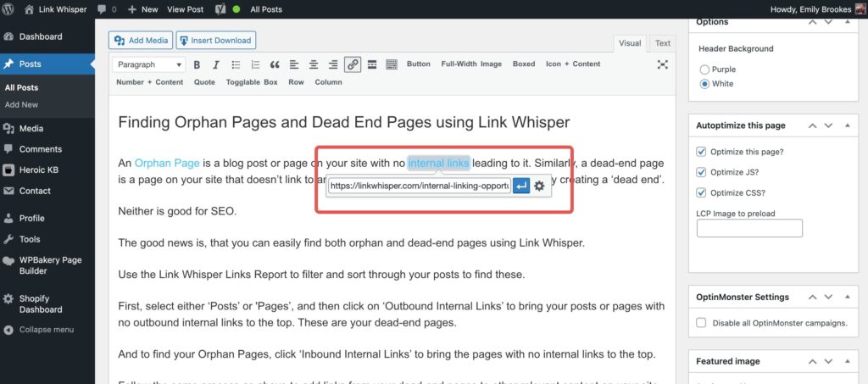The image size is (868, 384).
Task: Toggle bold formatting in editor toolbar
Action: [x=197, y=64]
